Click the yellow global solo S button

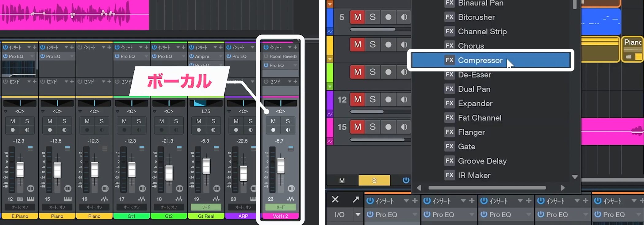point(374,181)
